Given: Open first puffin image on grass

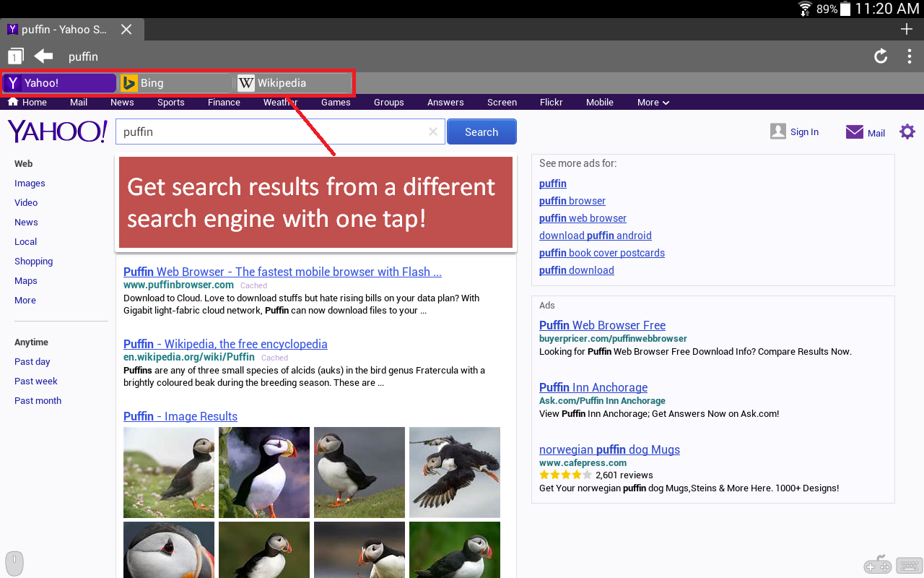Looking at the screenshot, I should click(169, 473).
